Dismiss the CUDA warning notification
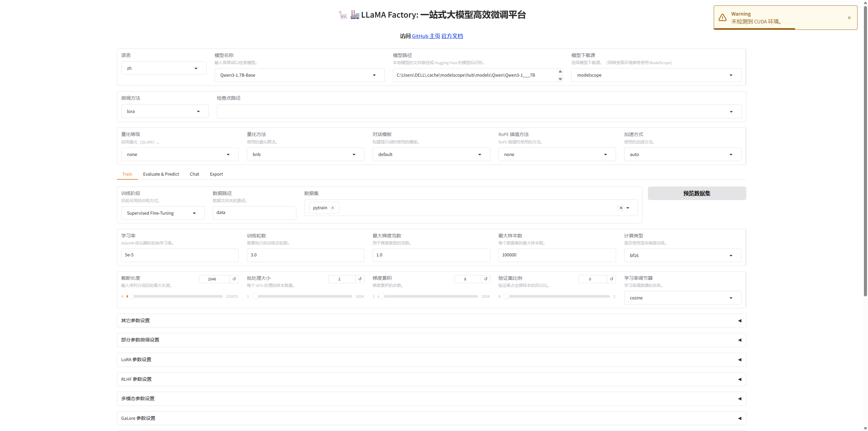 click(849, 18)
